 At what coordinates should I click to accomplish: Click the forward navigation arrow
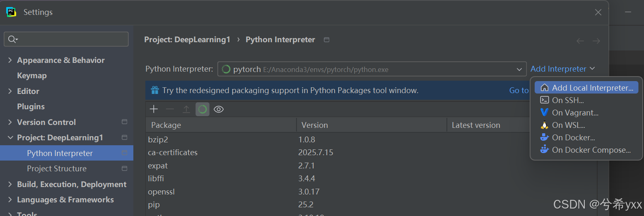[596, 41]
